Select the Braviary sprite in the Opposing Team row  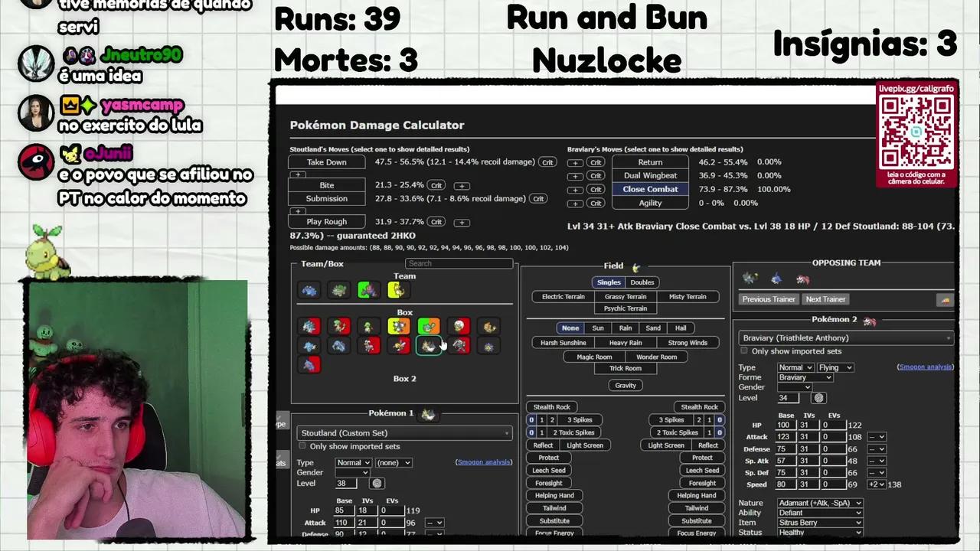[x=802, y=279]
